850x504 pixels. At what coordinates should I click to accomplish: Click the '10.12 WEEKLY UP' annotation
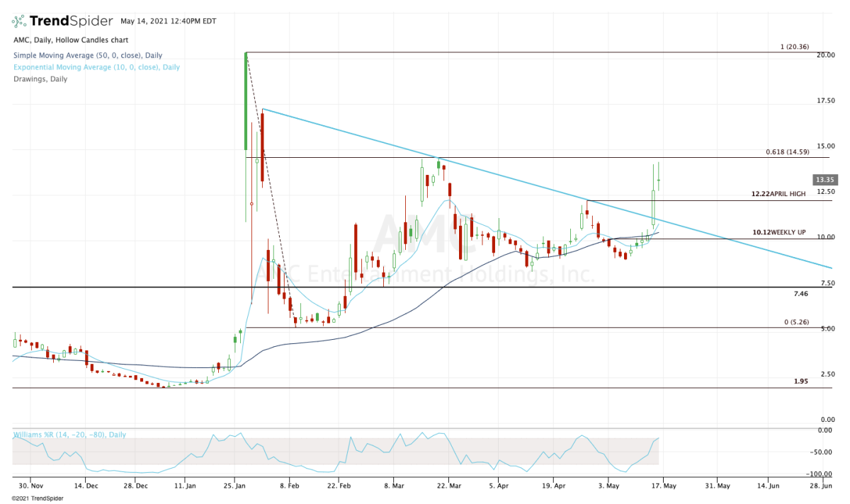point(778,232)
